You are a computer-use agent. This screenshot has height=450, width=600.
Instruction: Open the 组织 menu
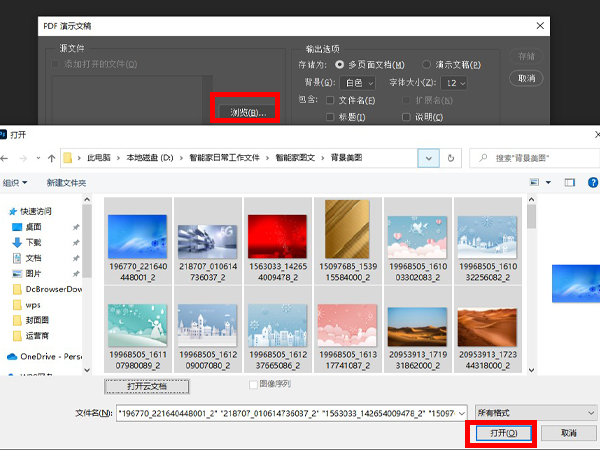pyautogui.click(x=15, y=183)
